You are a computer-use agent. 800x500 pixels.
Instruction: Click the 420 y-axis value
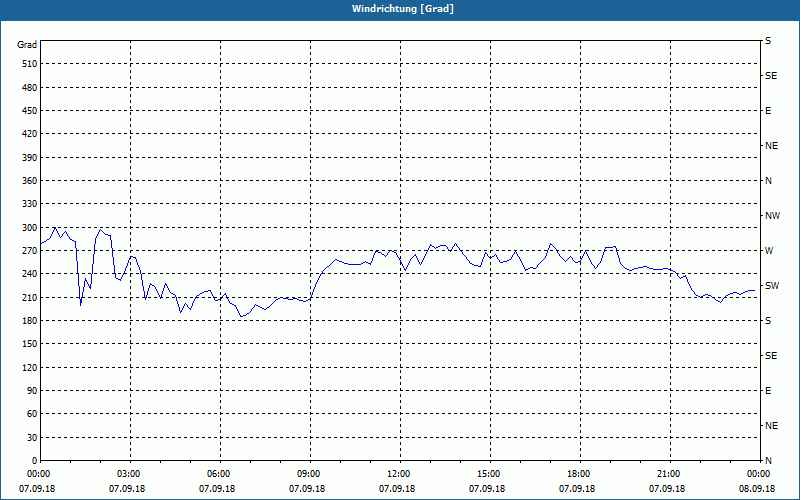coord(30,134)
